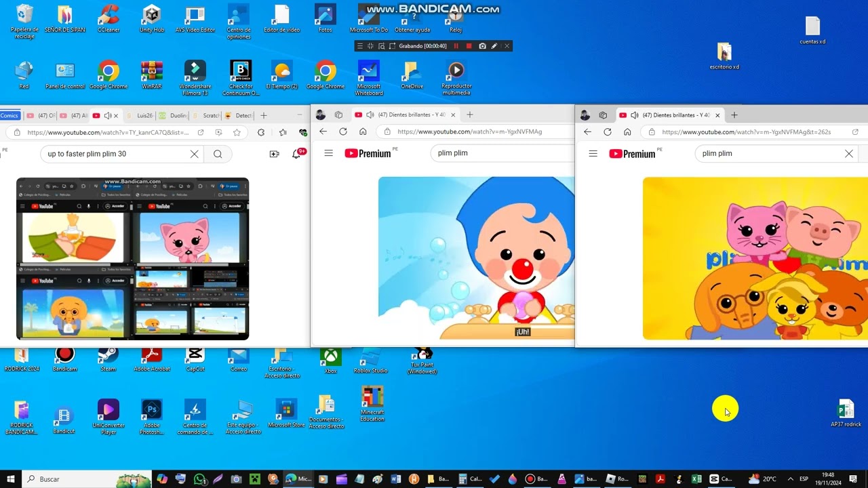Select the Comics tab in left browser

10,116
